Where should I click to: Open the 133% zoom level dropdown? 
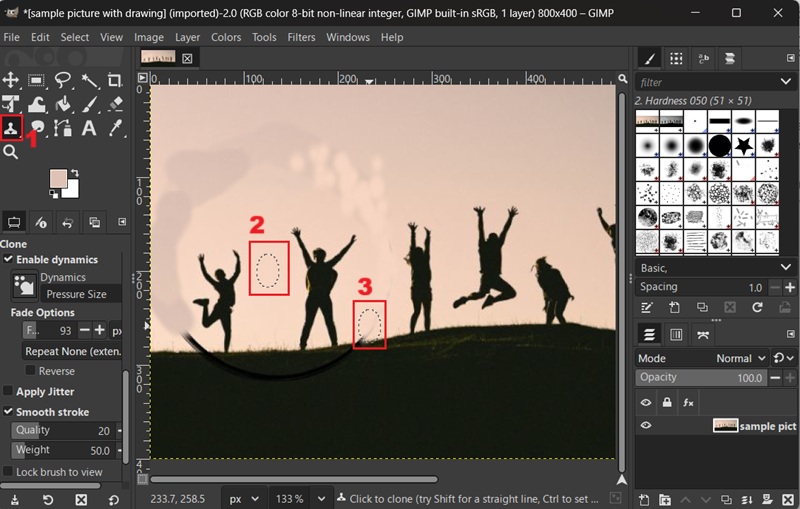tap(321, 499)
